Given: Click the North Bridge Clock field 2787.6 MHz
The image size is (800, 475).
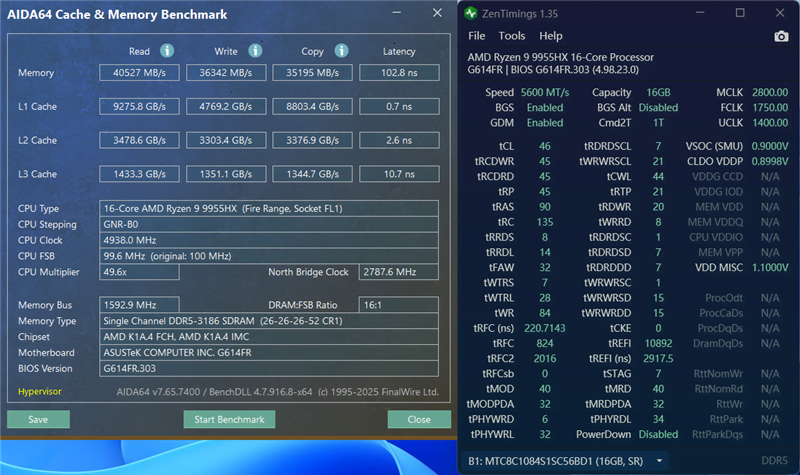Looking at the screenshot, I should tap(399, 272).
